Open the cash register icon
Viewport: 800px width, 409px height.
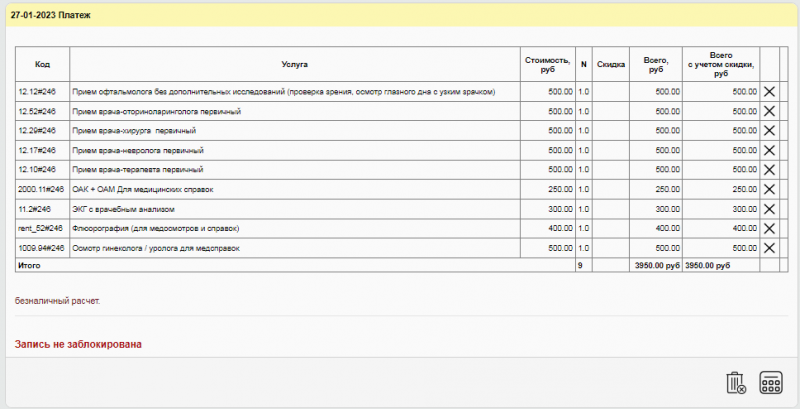(x=771, y=383)
